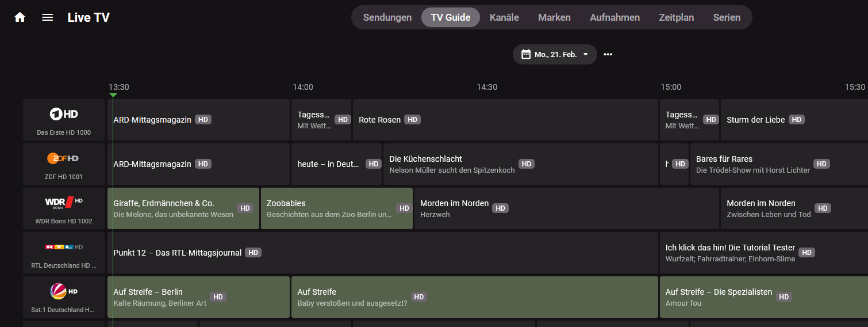Open Auf Streife – Die Spezialisten program
This screenshot has width=868, height=327.
pos(764,297)
